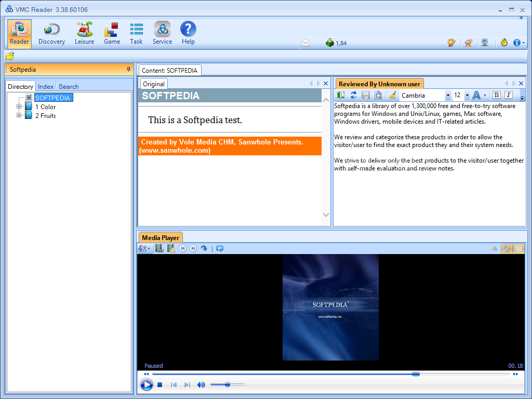This screenshot has height=399, width=532.
Task: Click the save floppy disk icon
Action: (365, 96)
